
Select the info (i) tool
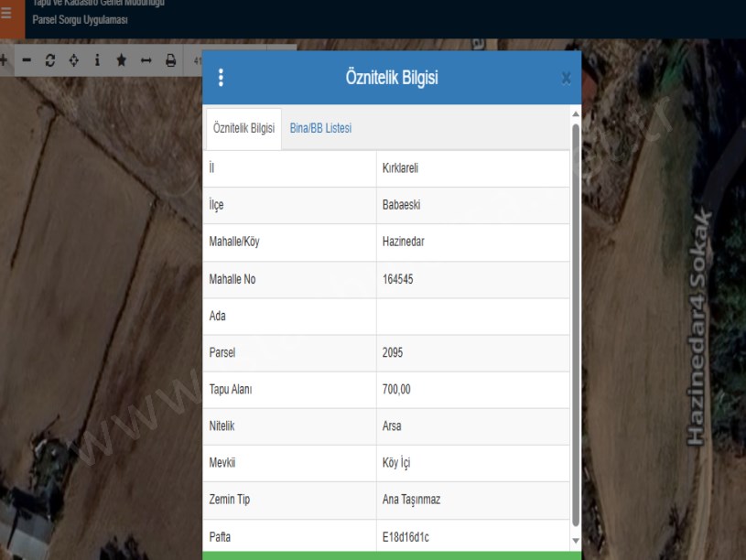click(97, 60)
